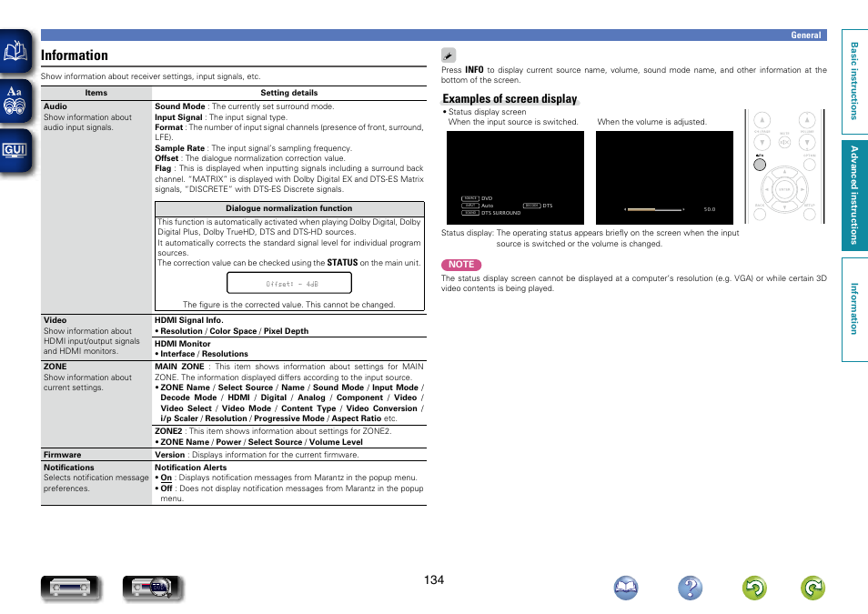Viewport: 868px width, 614px height.
Task: Click the underlined On option
Action: click(167, 478)
